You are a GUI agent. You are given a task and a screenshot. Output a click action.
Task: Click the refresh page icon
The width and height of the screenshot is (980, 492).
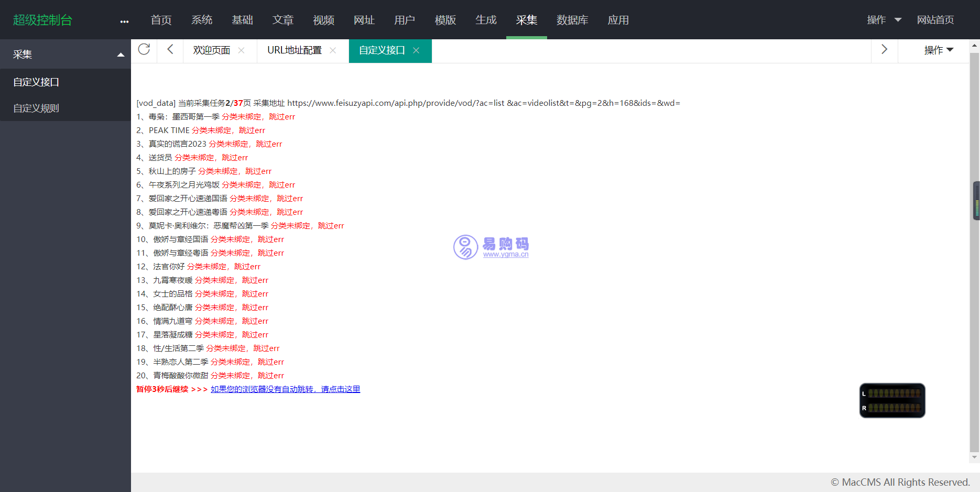pos(144,50)
